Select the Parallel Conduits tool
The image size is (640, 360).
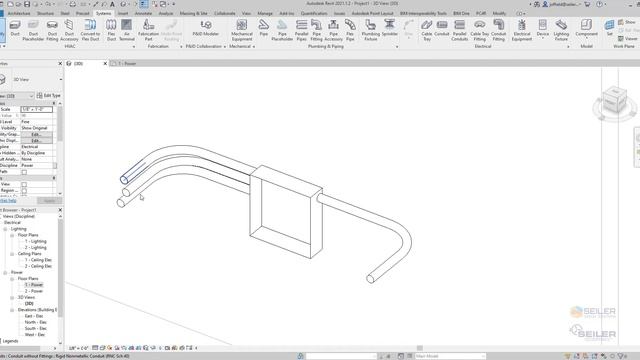pos(460,30)
